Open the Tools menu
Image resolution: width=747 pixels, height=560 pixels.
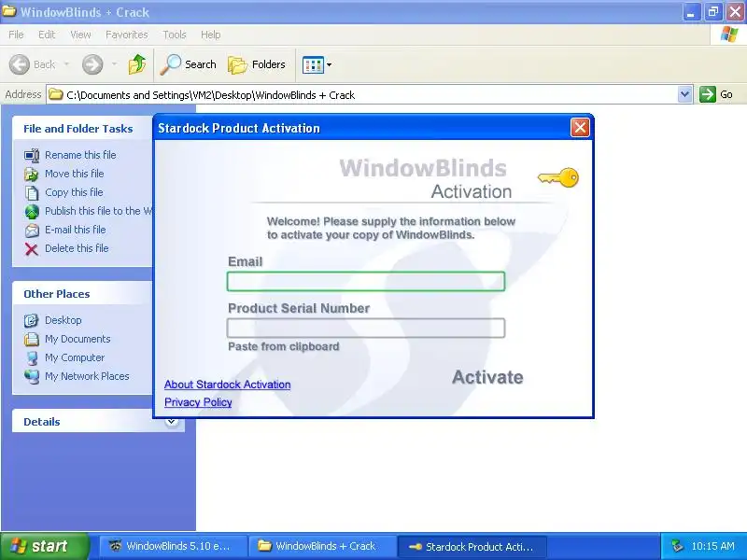(x=175, y=35)
